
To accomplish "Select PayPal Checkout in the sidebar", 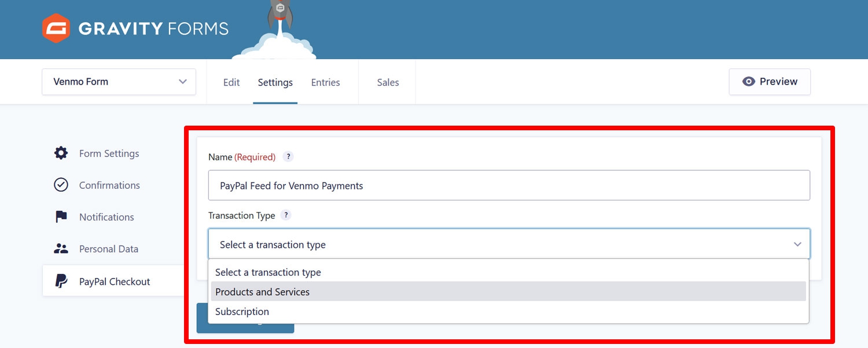I will 113,281.
